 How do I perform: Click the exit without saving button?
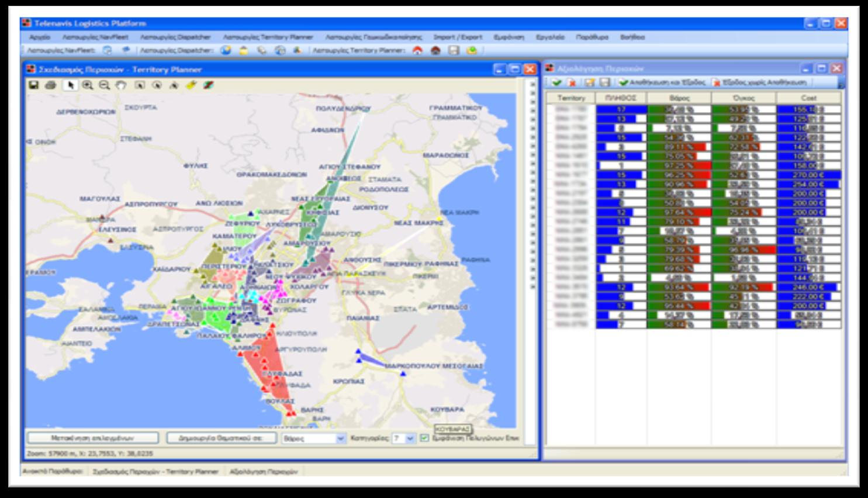click(759, 82)
